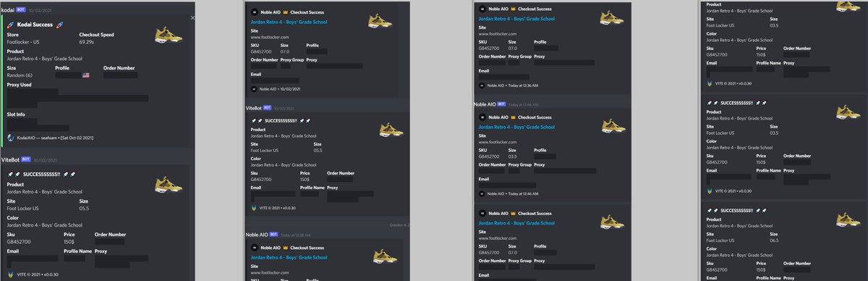This screenshot has width=868, height=281.
Task: Select footer text Noble AIO • Today at 12:36 AM
Action: pos(514,85)
